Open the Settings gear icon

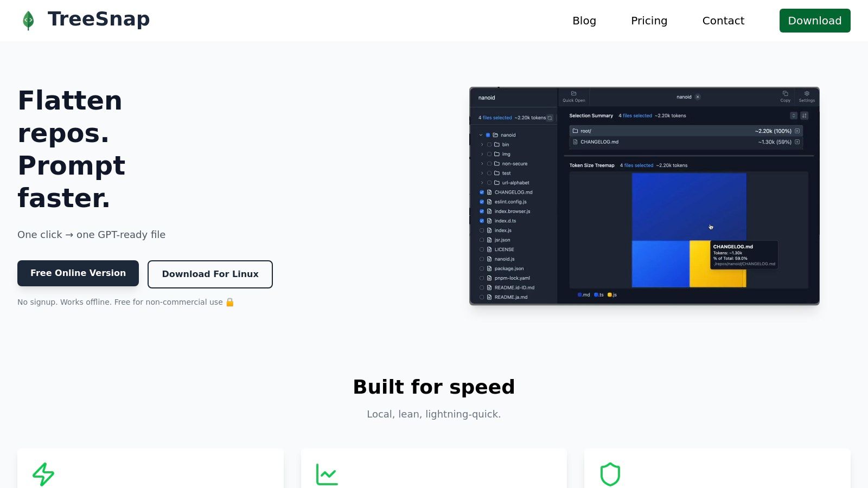pyautogui.click(x=807, y=93)
